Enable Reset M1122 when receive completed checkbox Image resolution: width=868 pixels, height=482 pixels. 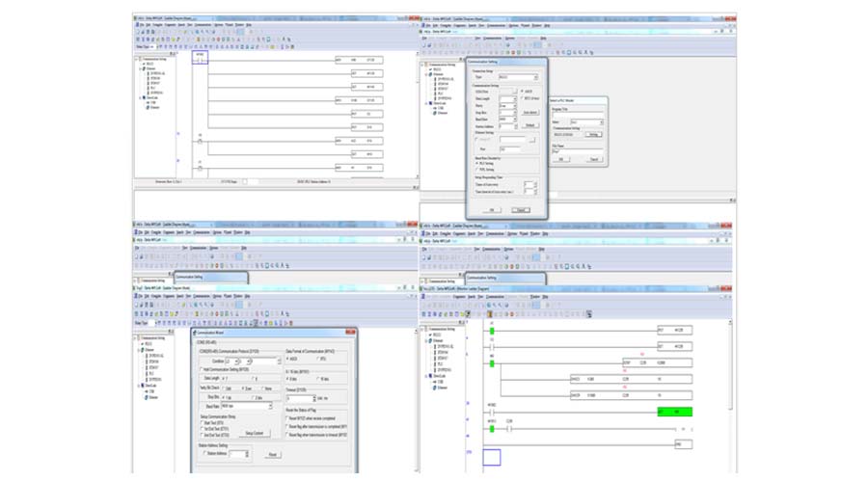click(288, 418)
